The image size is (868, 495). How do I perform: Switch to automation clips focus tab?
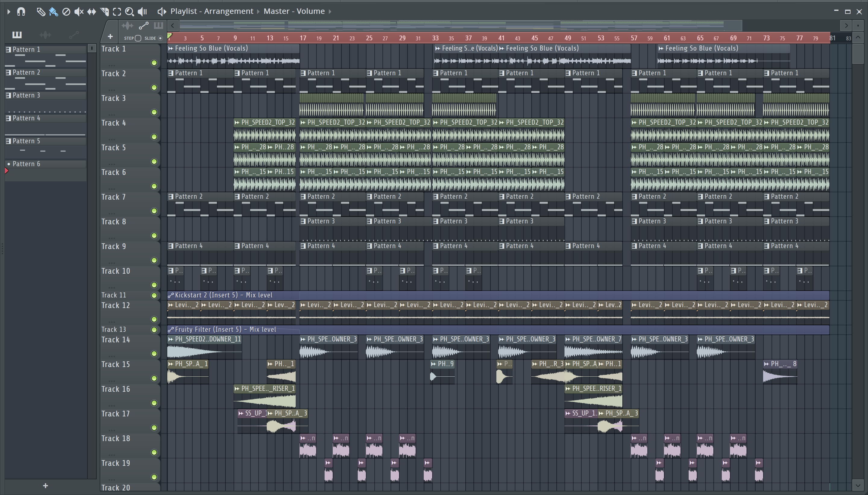point(143,26)
